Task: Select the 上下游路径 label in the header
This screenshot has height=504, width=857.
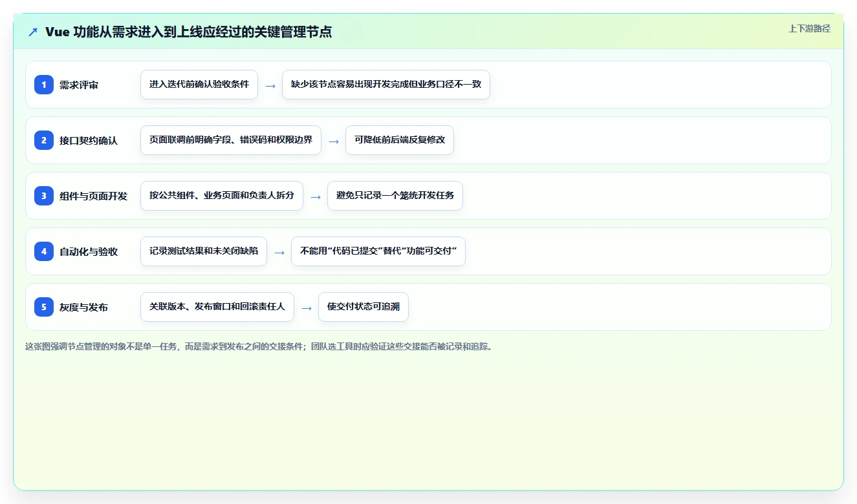Action: coord(809,28)
